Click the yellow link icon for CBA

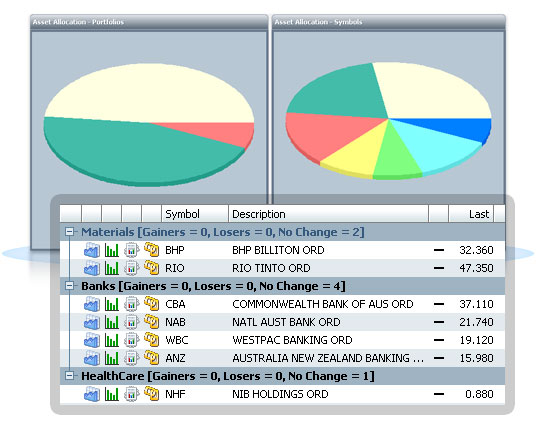152,304
